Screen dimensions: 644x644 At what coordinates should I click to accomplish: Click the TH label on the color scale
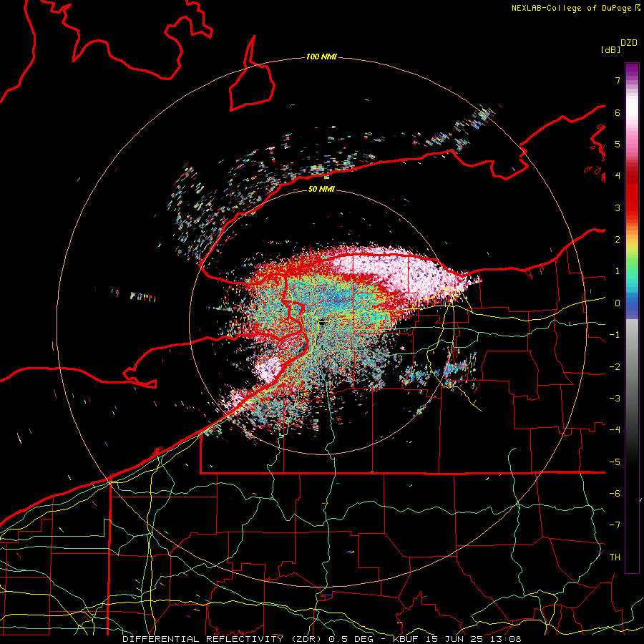[x=615, y=557]
